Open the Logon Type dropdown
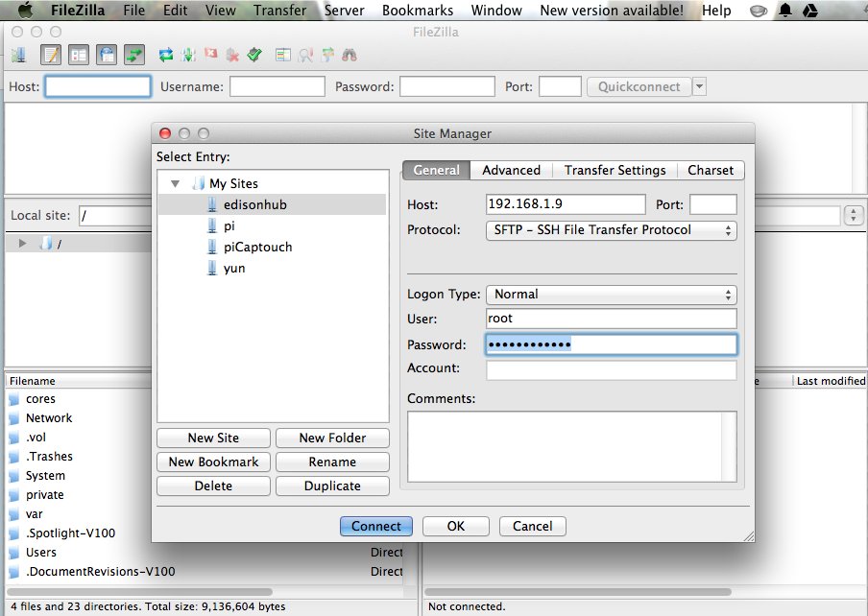The height and width of the screenshot is (616, 868). (611, 295)
